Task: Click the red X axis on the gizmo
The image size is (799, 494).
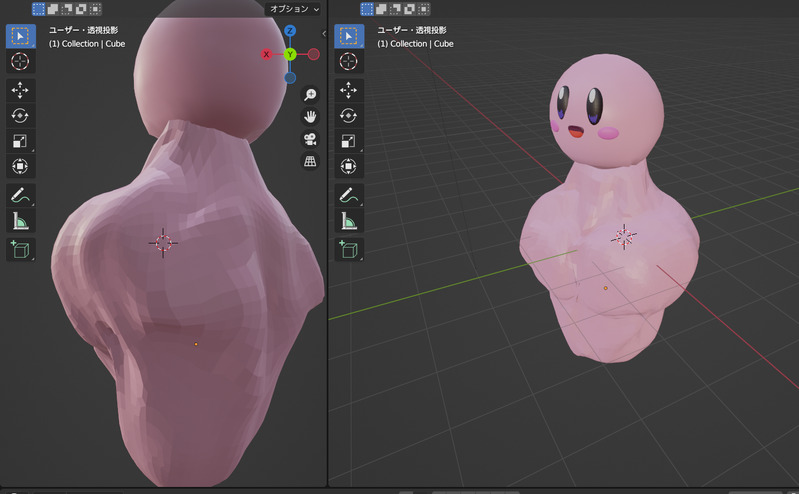Action: (x=266, y=54)
